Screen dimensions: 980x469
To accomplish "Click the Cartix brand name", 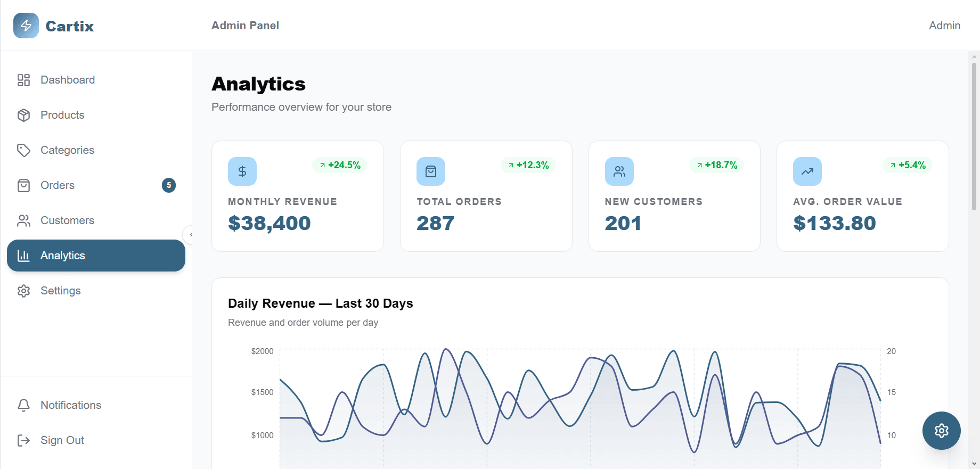I will coord(70,26).
